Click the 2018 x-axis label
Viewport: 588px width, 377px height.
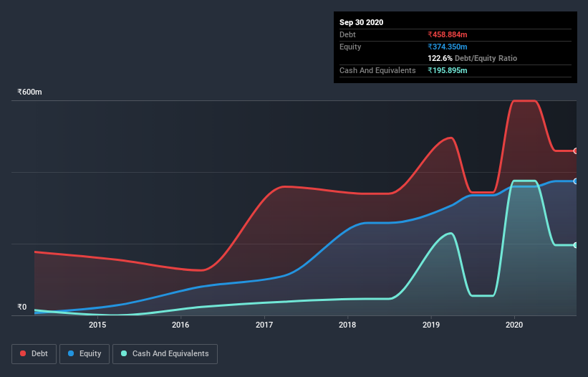point(347,325)
